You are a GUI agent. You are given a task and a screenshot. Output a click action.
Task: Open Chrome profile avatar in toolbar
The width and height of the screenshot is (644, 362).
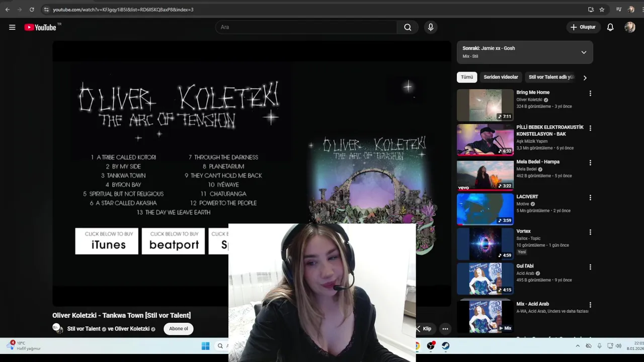tap(631, 10)
